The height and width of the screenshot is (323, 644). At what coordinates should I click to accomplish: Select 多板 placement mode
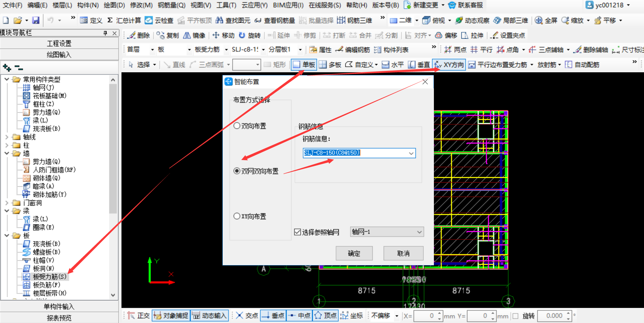330,64
